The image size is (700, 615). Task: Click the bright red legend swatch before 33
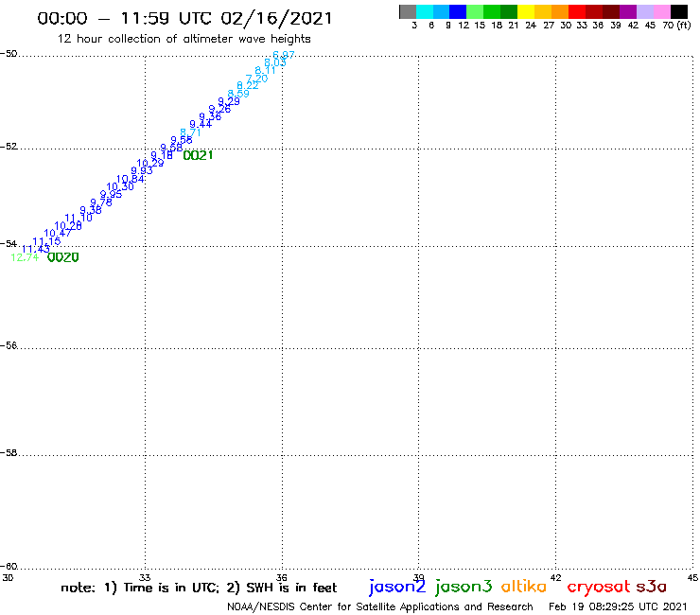(x=577, y=11)
